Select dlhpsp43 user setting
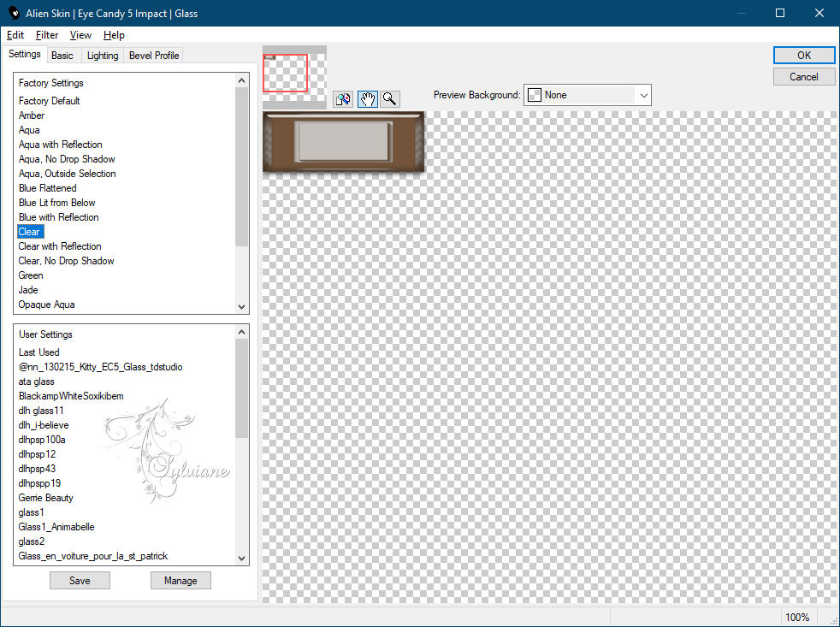 tap(37, 469)
